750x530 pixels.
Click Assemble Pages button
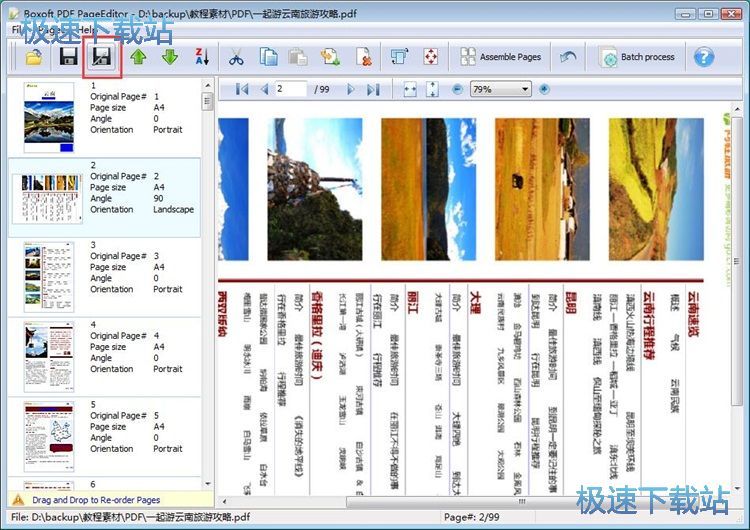tap(500, 57)
